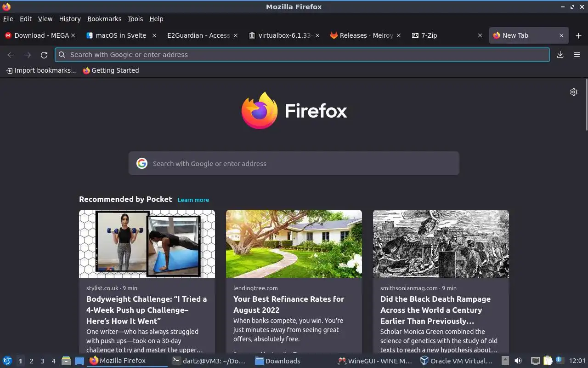This screenshot has width=588, height=368.
Task: Open the Firefox hamburger application menu
Action: coord(577,55)
